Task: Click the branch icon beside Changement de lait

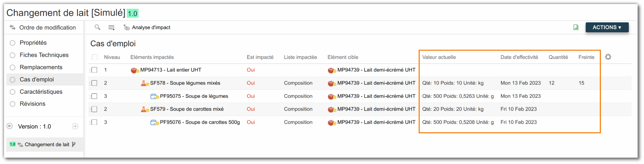Action: (74, 144)
